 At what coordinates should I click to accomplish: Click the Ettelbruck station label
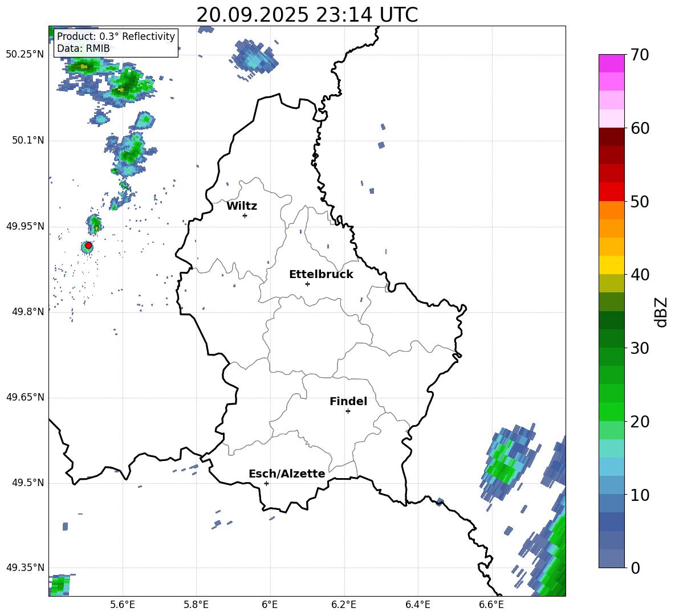pyautogui.click(x=321, y=275)
